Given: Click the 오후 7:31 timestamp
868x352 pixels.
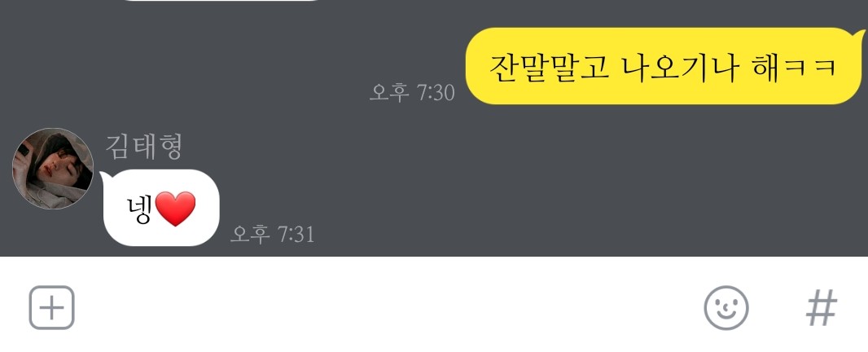Looking at the screenshot, I should (272, 234).
